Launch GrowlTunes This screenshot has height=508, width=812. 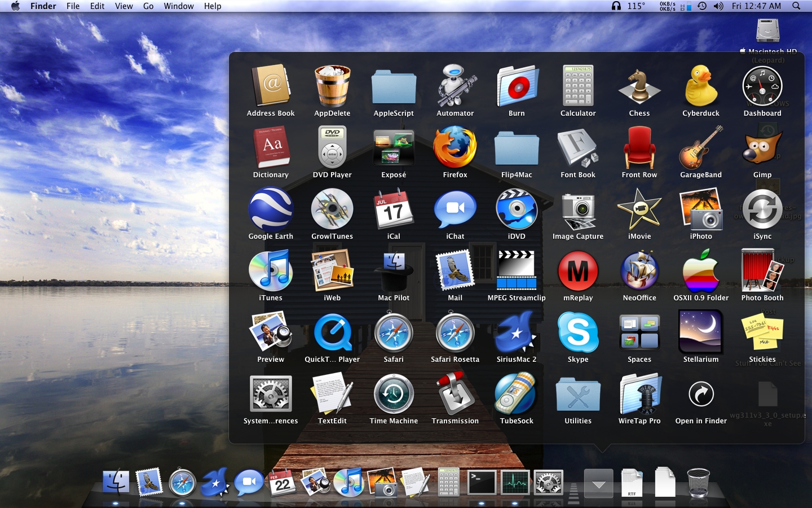332,209
